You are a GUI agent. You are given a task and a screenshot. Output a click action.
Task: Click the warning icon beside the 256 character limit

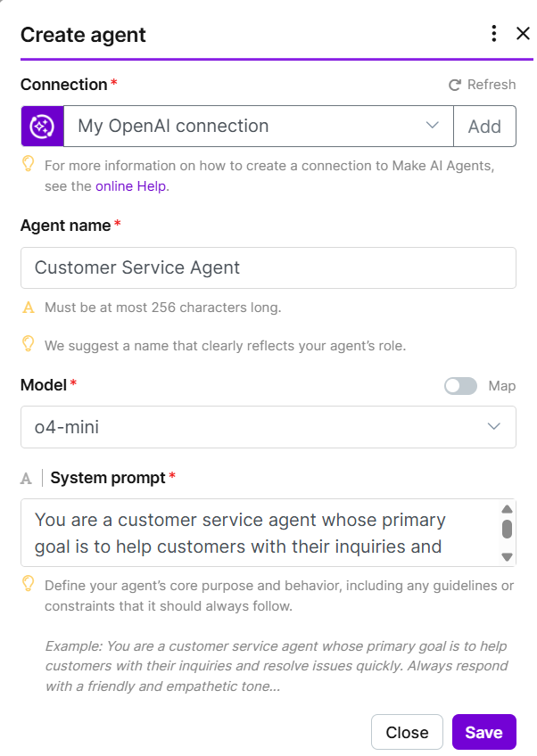point(29,308)
